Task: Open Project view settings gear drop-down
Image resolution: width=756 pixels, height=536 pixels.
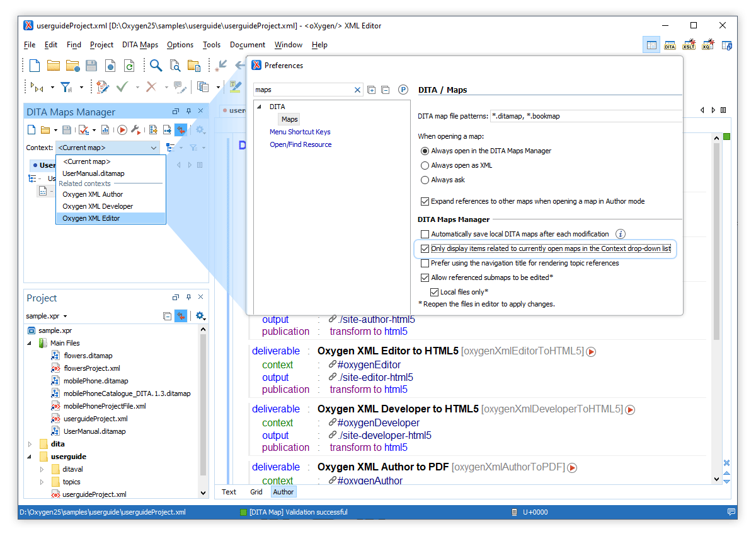Action: (x=201, y=316)
